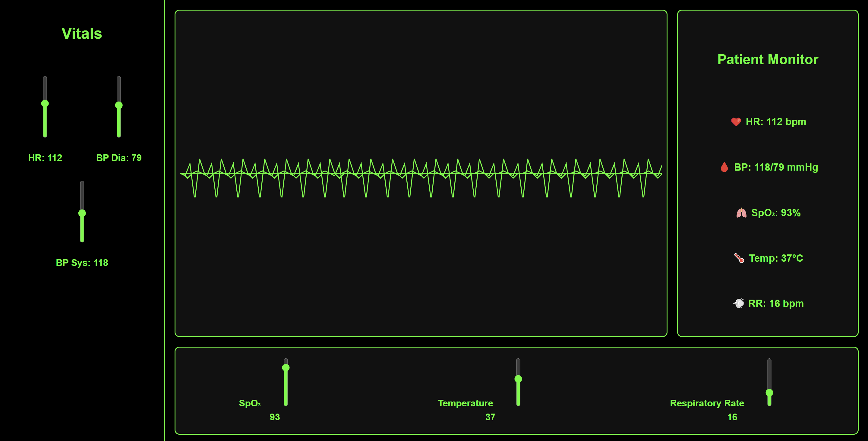The width and height of the screenshot is (868, 441).
Task: Click the Vitals heading
Action: point(81,34)
